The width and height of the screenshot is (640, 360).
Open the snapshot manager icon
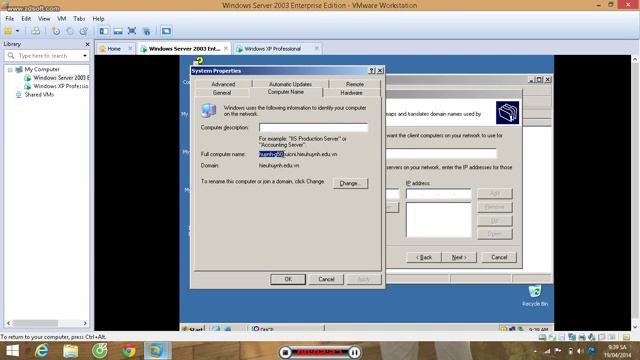tap(84, 31)
